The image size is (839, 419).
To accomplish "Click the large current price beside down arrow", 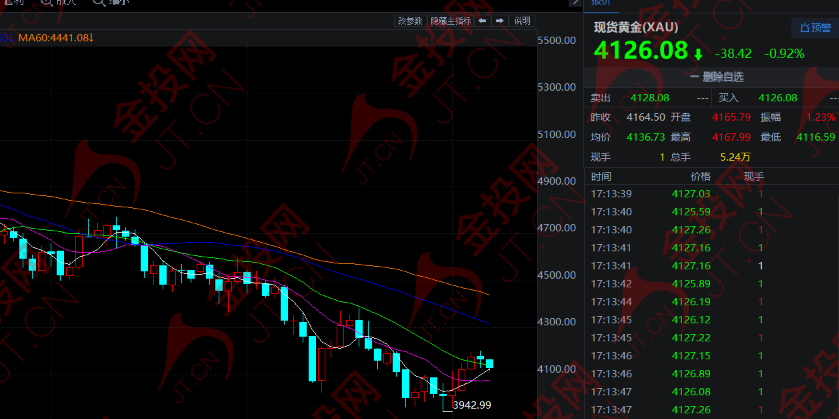I will [640, 51].
